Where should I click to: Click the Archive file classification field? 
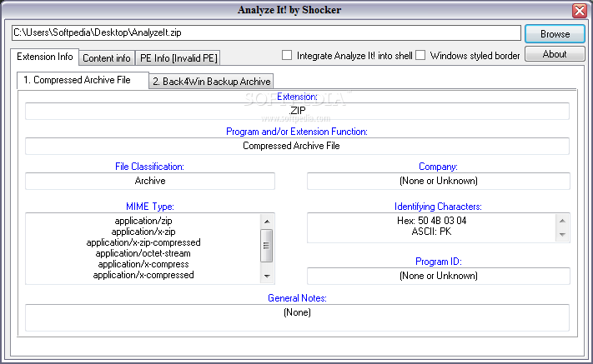[x=150, y=181]
